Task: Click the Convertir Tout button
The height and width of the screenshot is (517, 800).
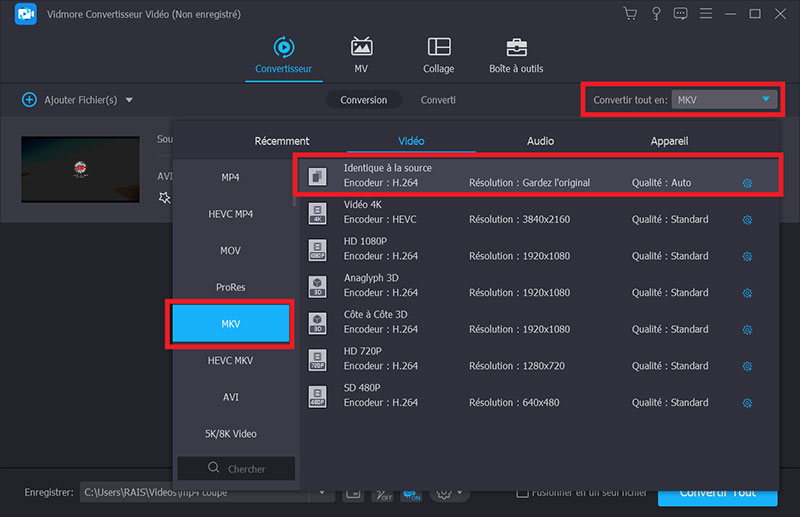Action: point(717,496)
